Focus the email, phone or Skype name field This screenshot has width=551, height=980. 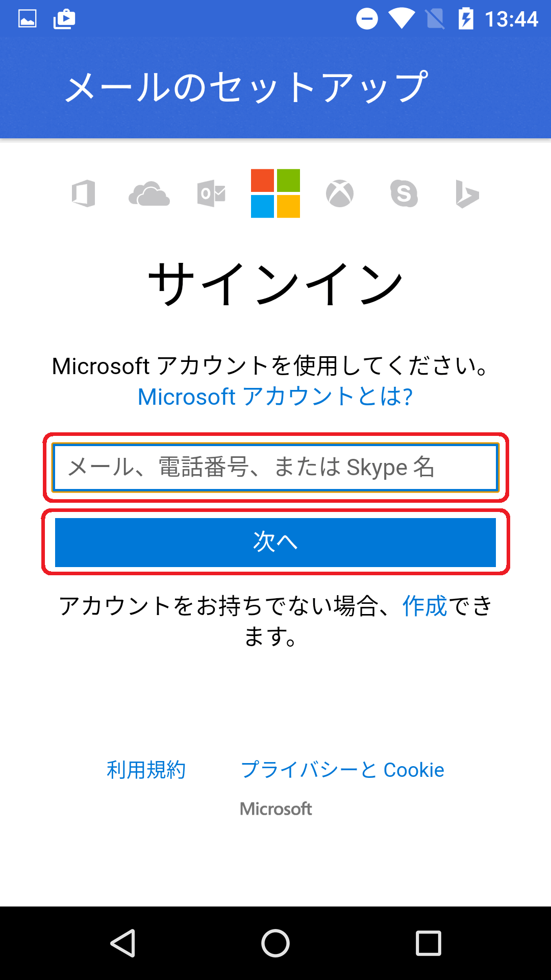(275, 467)
